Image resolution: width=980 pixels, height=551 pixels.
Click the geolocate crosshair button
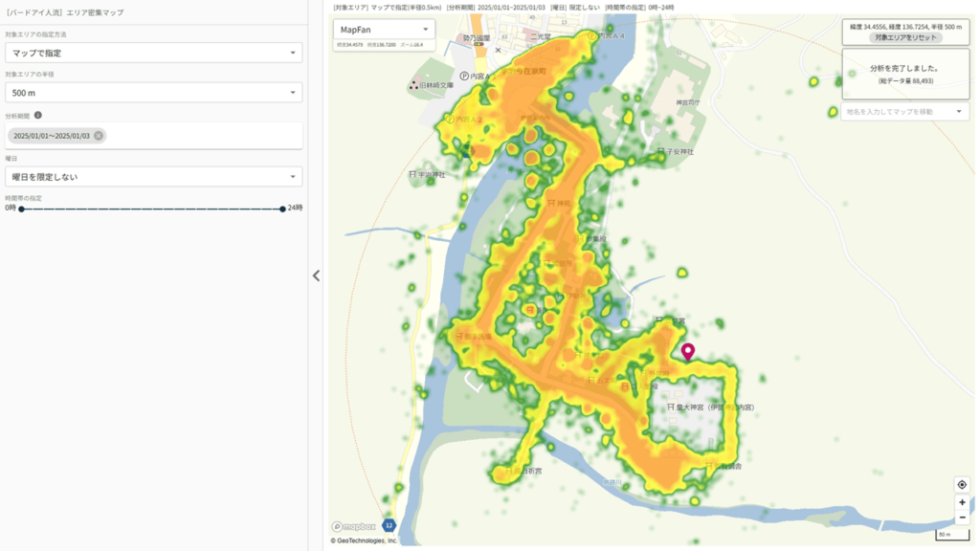click(x=962, y=484)
